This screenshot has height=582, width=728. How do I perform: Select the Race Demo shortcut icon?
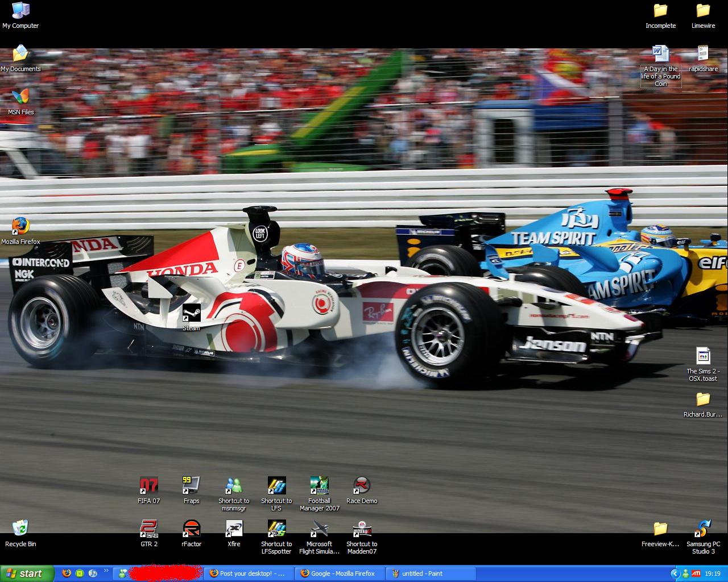click(362, 490)
